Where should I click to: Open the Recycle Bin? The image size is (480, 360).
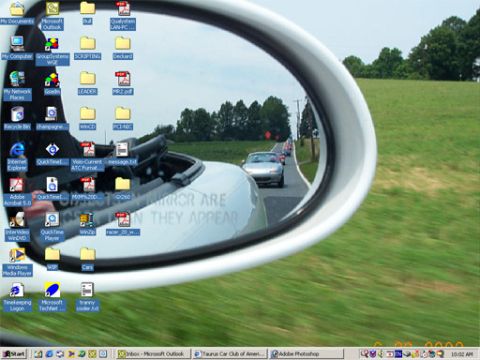click(17, 118)
